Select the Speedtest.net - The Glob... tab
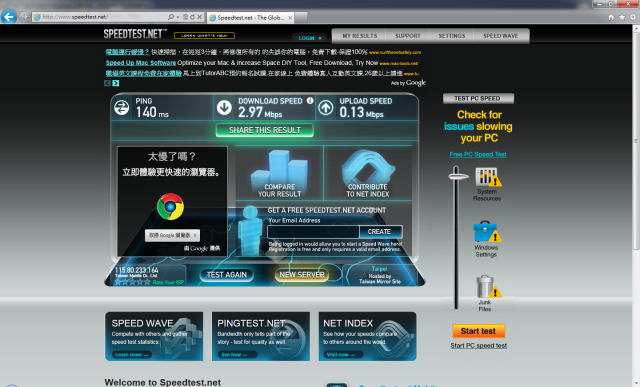This screenshot has width=640, height=387. [x=251, y=18]
